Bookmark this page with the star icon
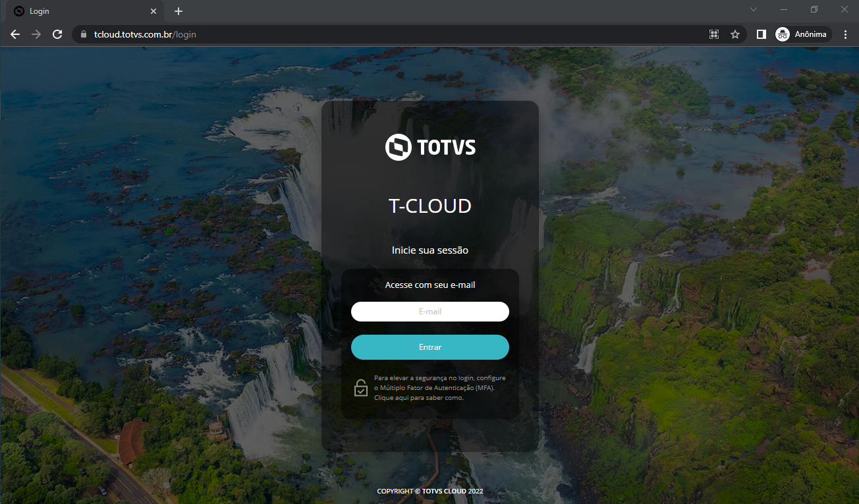The image size is (859, 504). [x=735, y=34]
